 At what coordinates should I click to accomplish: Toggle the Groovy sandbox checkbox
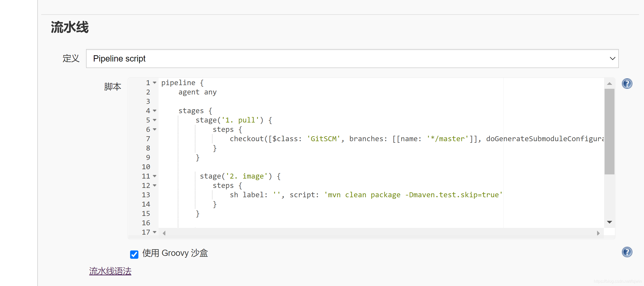coord(134,254)
